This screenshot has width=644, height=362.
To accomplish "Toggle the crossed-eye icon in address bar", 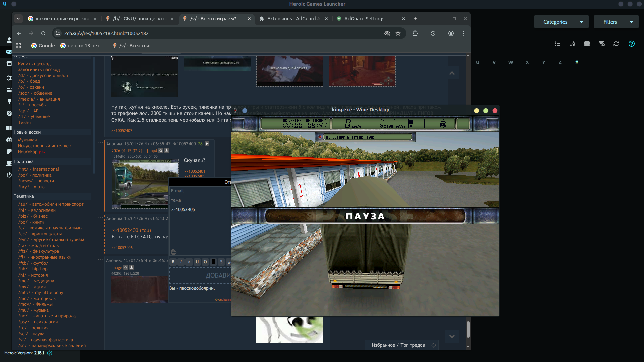I will point(387,33).
